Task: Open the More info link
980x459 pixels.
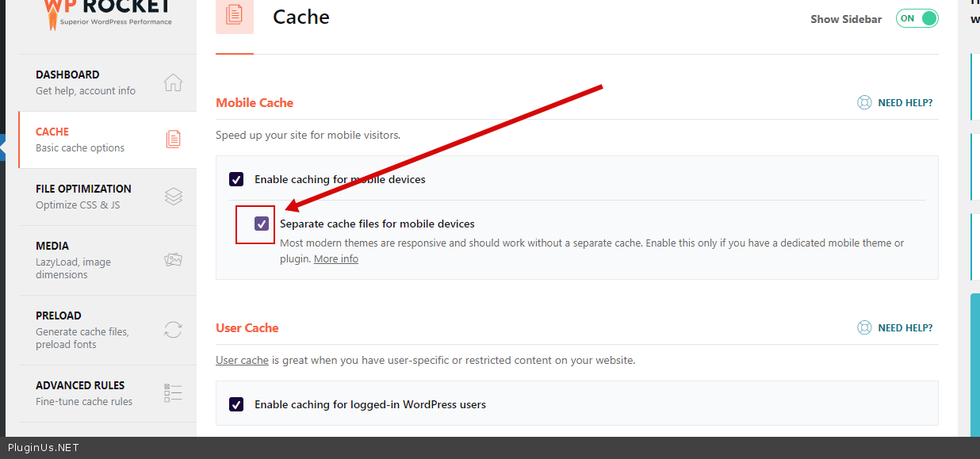Action: click(x=336, y=259)
